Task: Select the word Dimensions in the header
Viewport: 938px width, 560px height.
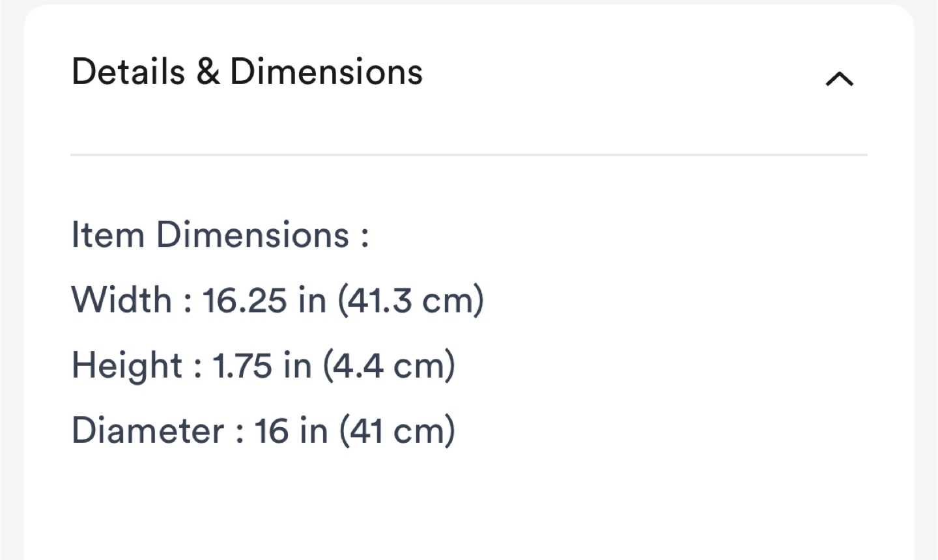Action: (326, 72)
